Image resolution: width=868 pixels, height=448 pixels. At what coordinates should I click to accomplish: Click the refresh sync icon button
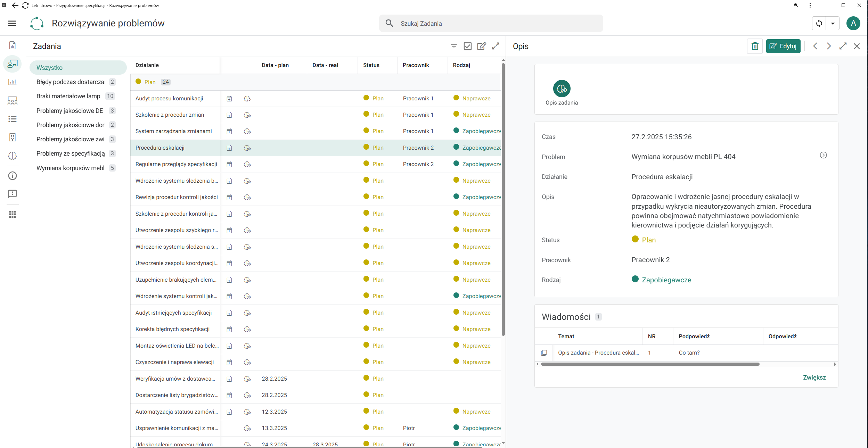pyautogui.click(x=819, y=24)
